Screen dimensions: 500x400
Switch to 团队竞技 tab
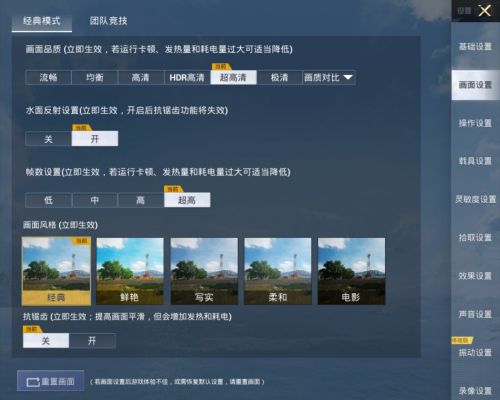pyautogui.click(x=108, y=21)
